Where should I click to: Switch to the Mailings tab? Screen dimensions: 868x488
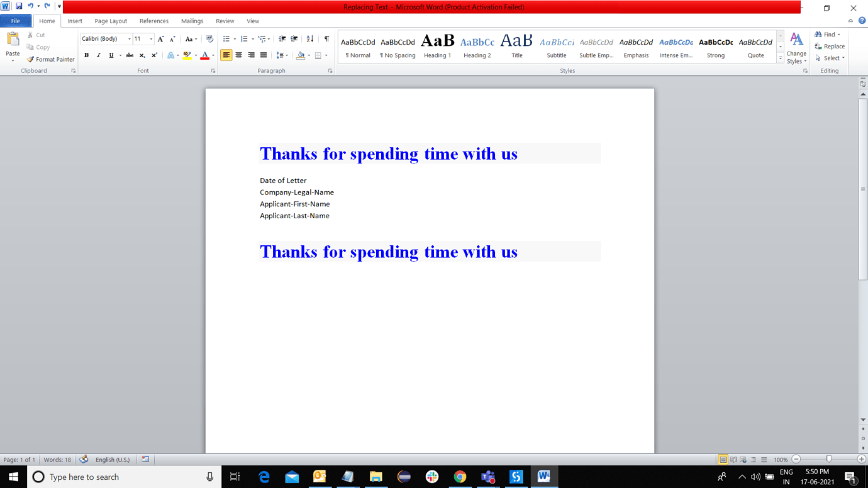[x=192, y=21]
